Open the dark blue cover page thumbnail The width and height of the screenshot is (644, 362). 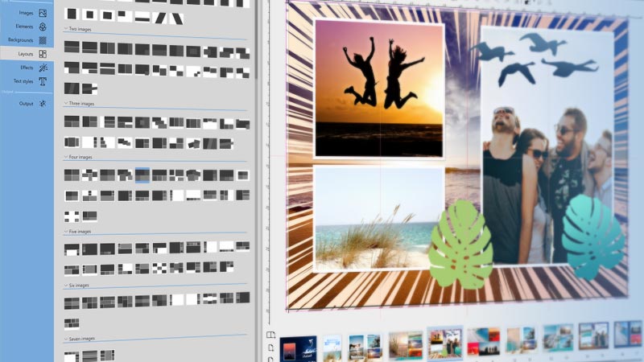point(297,348)
